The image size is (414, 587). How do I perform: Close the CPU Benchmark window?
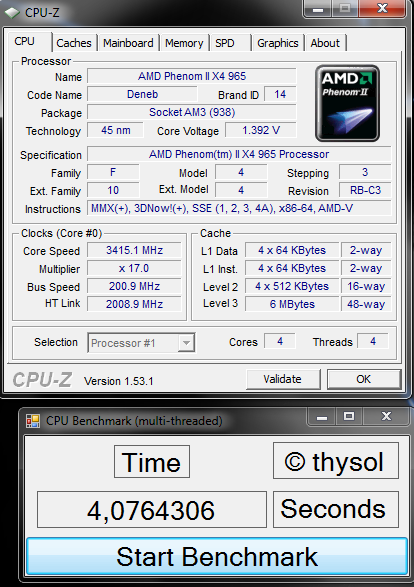pyautogui.click(x=386, y=416)
